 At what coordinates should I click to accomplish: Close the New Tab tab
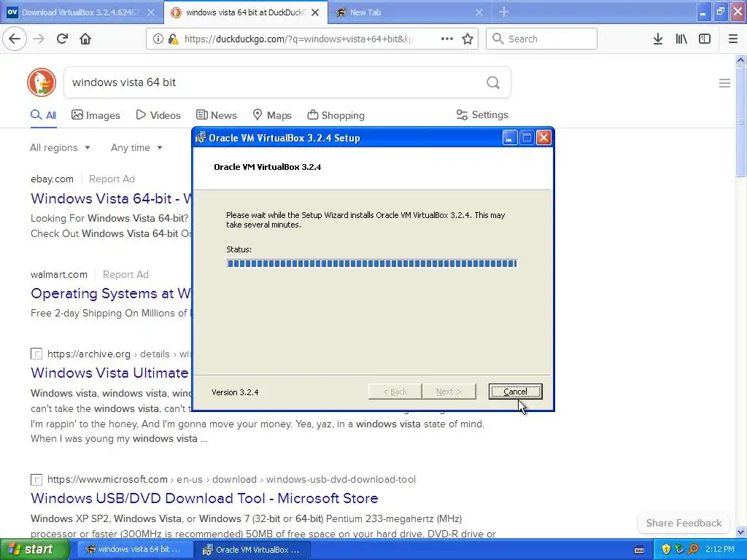pos(479,12)
